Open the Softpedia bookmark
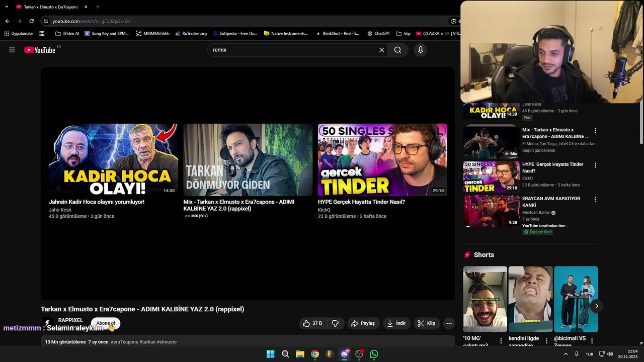This screenshot has height=362, width=644. point(234,34)
